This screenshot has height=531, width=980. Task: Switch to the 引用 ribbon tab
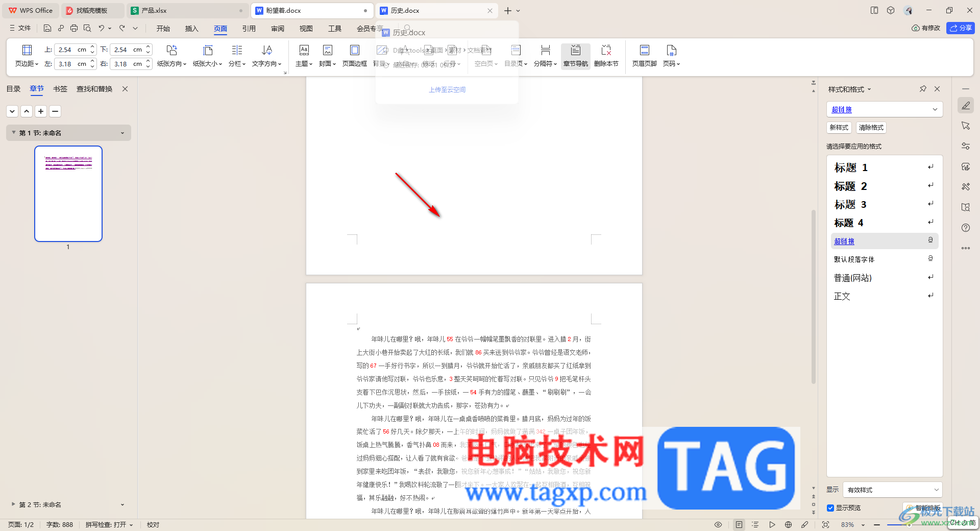tap(249, 29)
